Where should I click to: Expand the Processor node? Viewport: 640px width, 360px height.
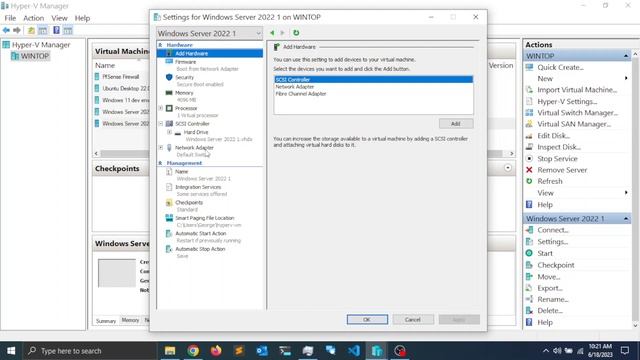(x=160, y=108)
